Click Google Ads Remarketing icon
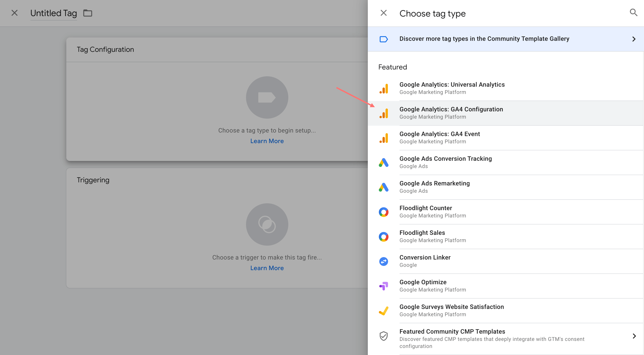The height and width of the screenshot is (355, 644). pyautogui.click(x=383, y=187)
